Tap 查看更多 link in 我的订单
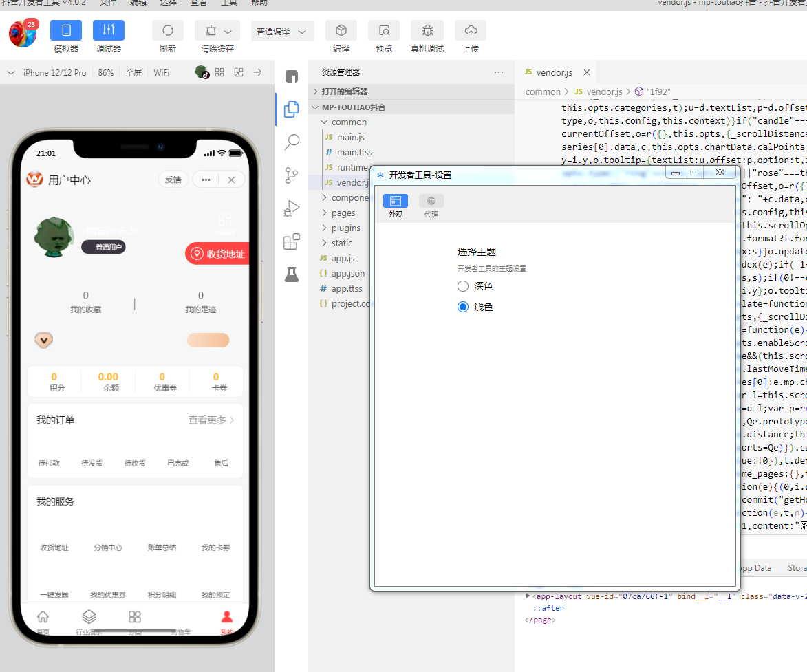 211,420
